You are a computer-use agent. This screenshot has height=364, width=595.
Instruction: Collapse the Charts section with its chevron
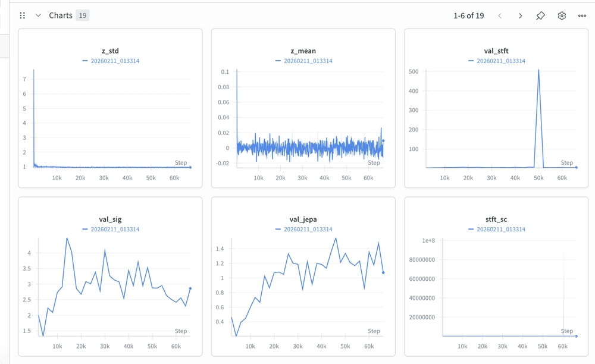pos(37,15)
